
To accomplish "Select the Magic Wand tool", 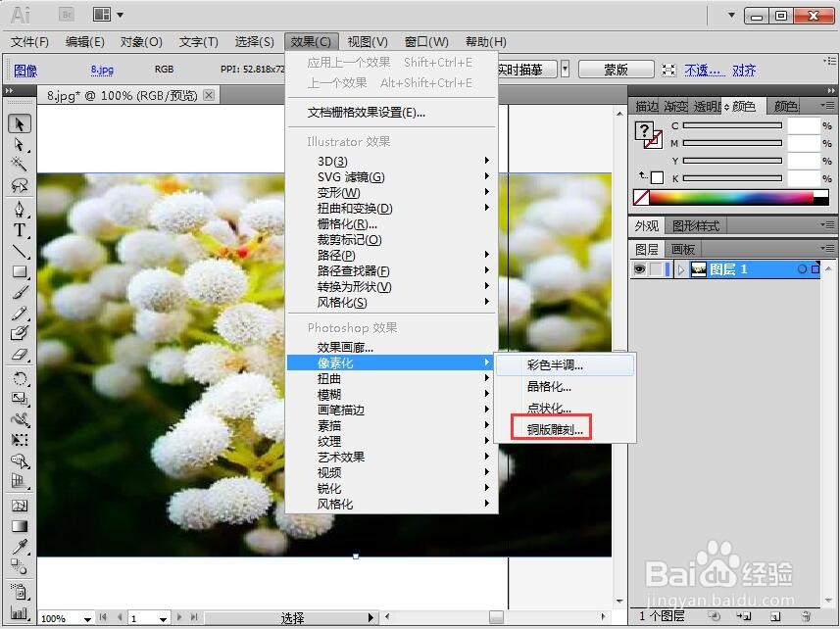I will point(20,166).
